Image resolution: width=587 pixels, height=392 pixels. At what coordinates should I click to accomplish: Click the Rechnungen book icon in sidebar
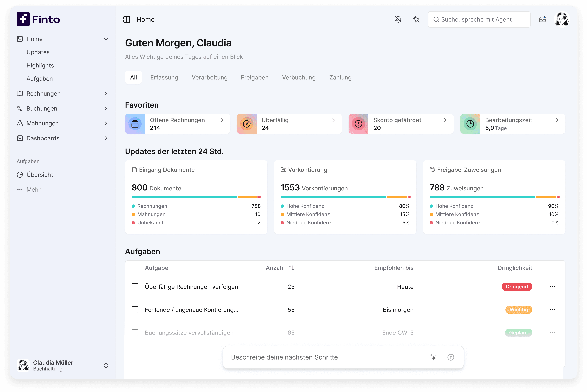(x=20, y=94)
